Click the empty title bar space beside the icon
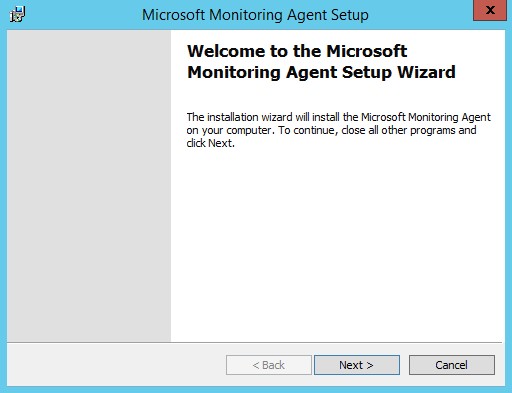This screenshot has width=512, height=393. 83,15
